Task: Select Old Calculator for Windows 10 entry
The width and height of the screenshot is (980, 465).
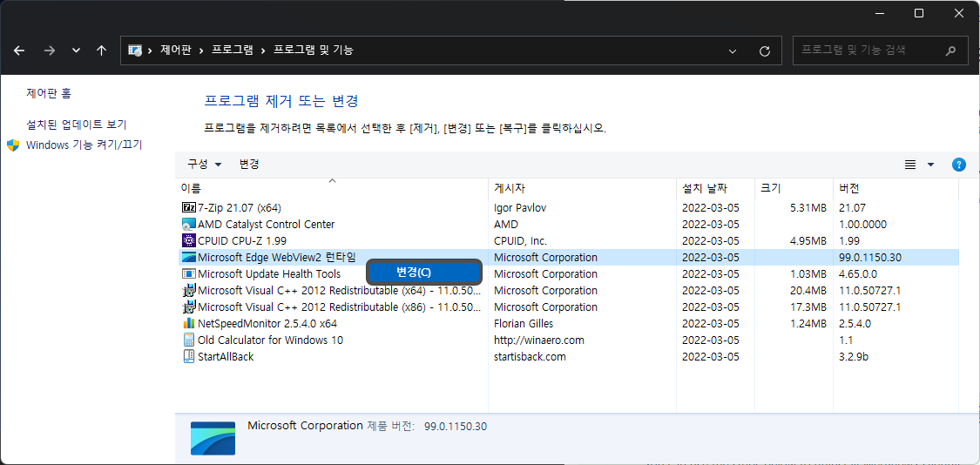Action: pos(270,340)
